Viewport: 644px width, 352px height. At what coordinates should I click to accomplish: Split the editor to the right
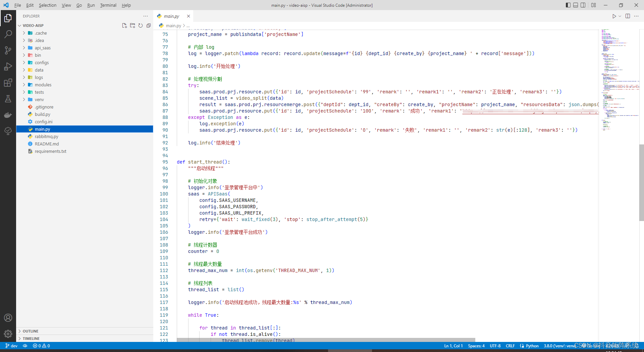(628, 16)
